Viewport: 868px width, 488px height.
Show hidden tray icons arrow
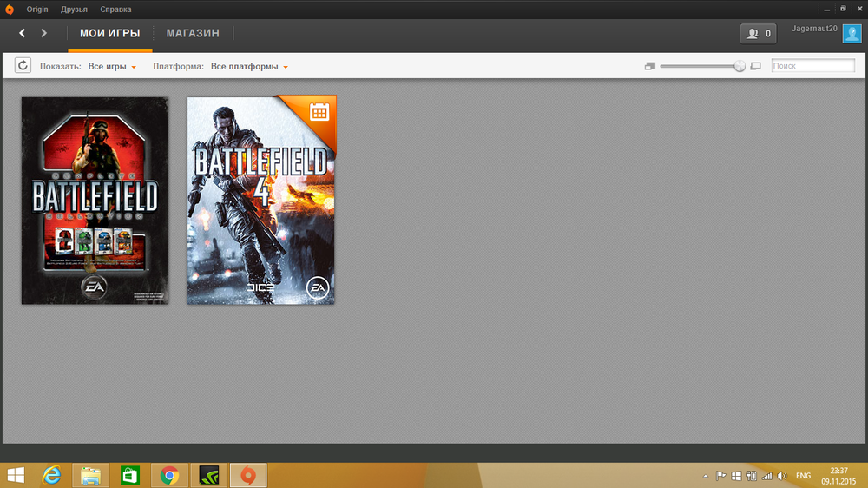pyautogui.click(x=705, y=476)
